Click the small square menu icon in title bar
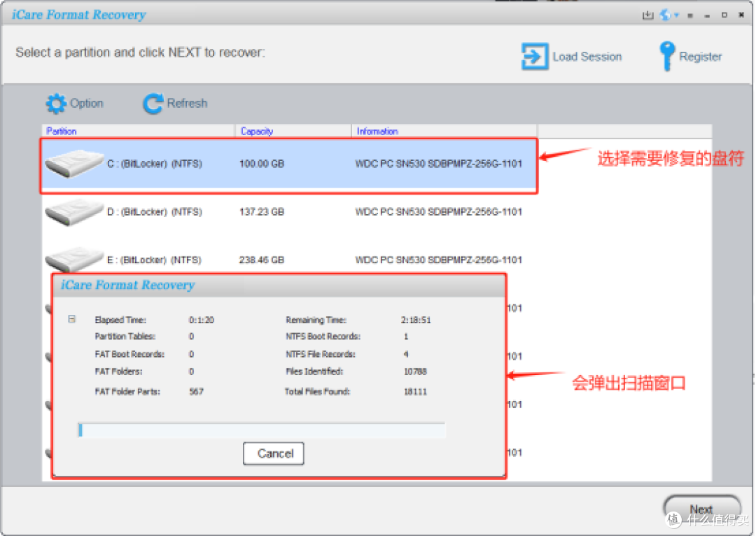 (690, 16)
